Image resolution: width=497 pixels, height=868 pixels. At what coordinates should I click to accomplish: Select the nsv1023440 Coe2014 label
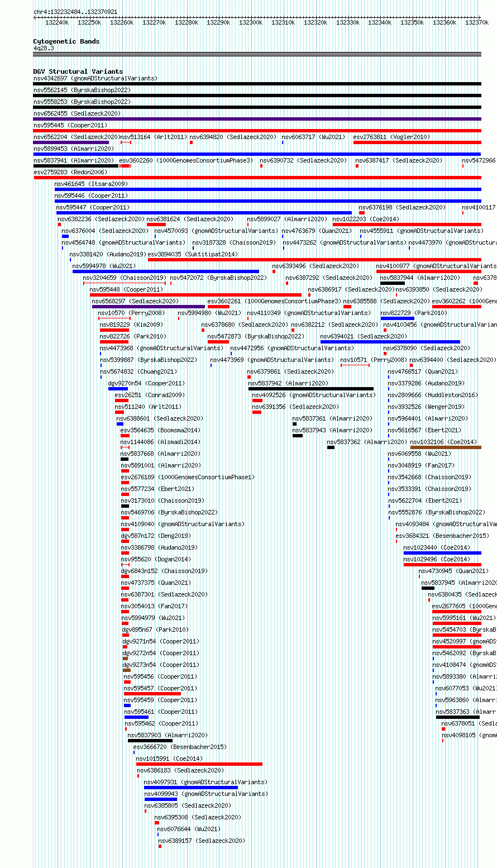[x=437, y=547]
